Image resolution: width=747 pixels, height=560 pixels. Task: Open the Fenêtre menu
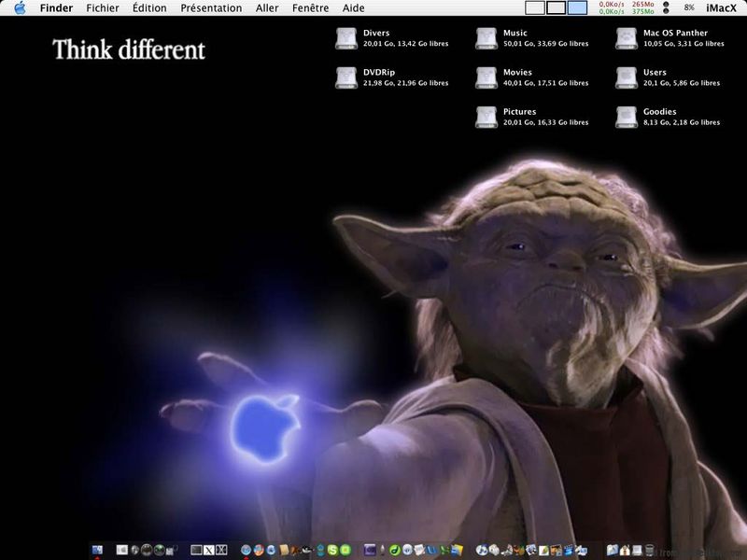click(311, 8)
